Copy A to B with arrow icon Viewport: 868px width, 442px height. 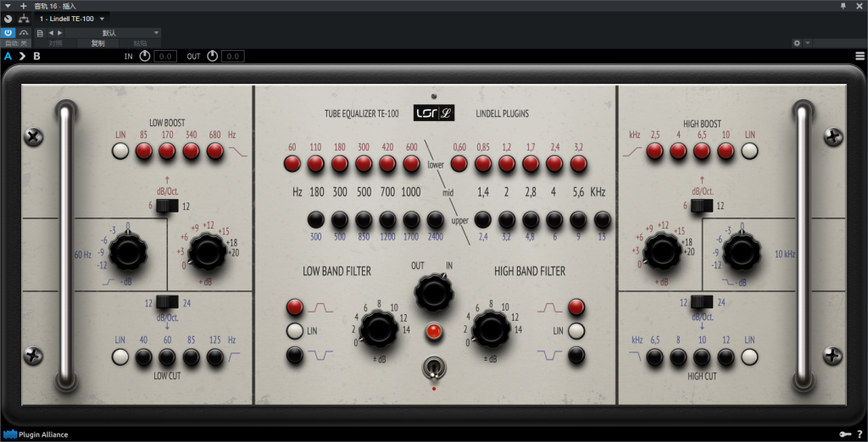click(x=22, y=56)
